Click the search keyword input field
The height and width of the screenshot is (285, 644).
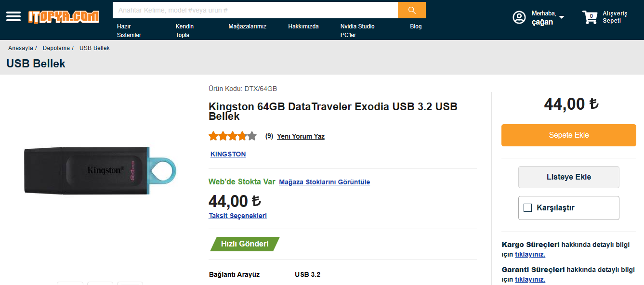click(255, 10)
